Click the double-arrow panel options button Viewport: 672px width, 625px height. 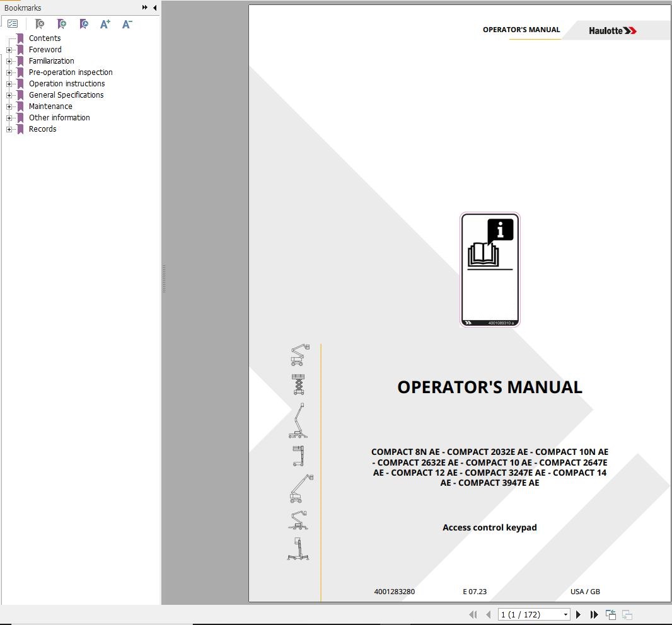click(x=145, y=8)
